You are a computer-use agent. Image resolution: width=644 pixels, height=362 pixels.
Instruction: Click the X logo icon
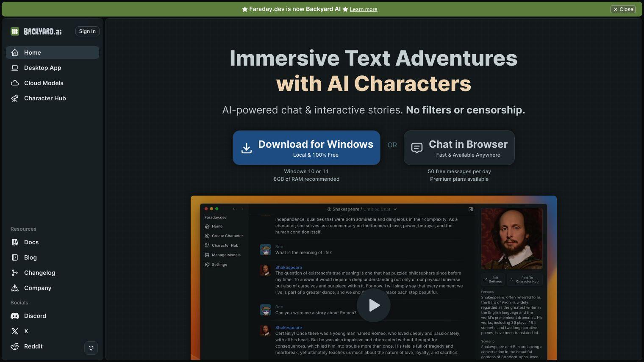(x=15, y=331)
